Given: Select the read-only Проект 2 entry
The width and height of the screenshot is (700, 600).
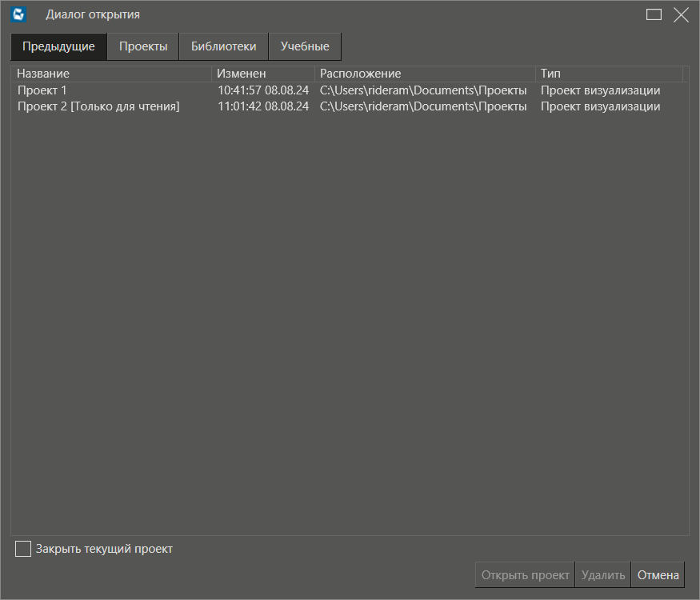Looking at the screenshot, I should click(x=98, y=106).
